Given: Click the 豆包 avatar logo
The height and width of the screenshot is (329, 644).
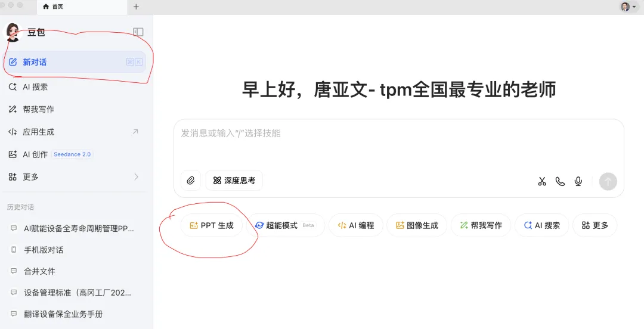Looking at the screenshot, I should coord(13,32).
